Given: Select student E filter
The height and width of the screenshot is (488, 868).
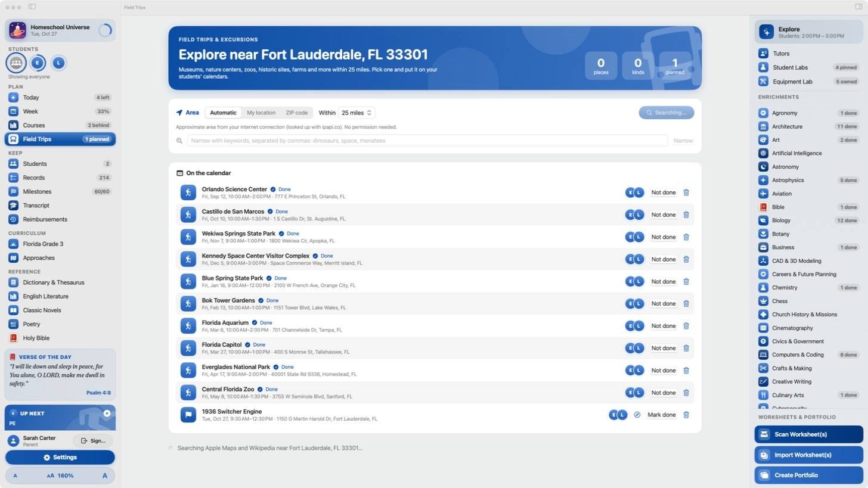Looking at the screenshot, I should (38, 63).
